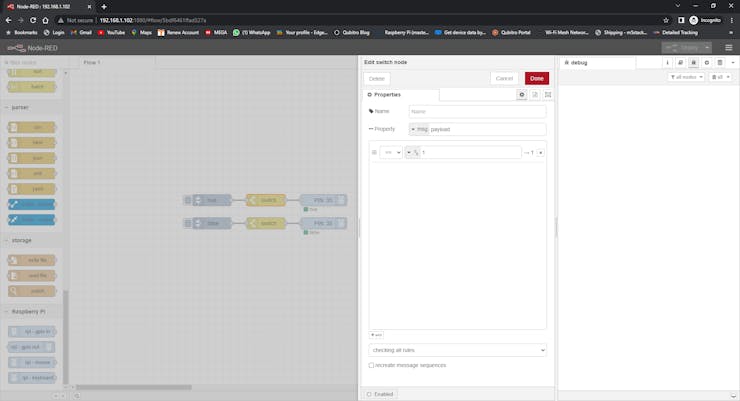
Task: Click the debug sidebar bug icon
Action: tap(693, 62)
